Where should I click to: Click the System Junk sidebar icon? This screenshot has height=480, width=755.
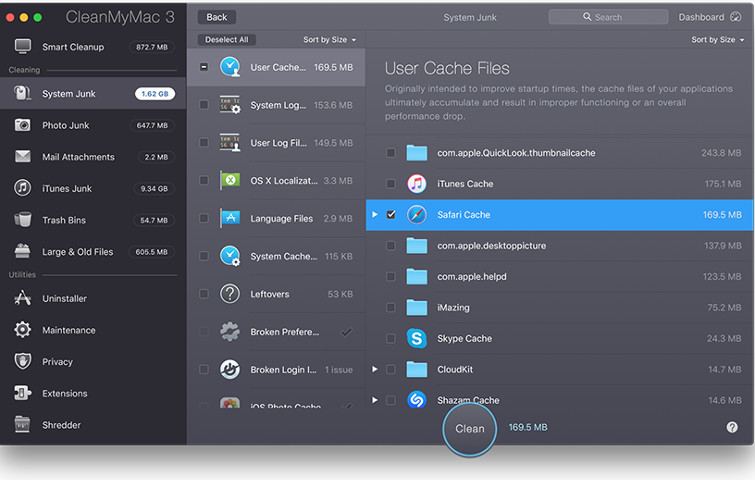point(22,93)
